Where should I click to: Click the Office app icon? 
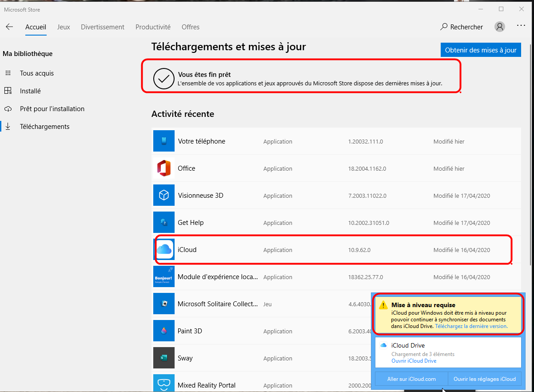164,168
